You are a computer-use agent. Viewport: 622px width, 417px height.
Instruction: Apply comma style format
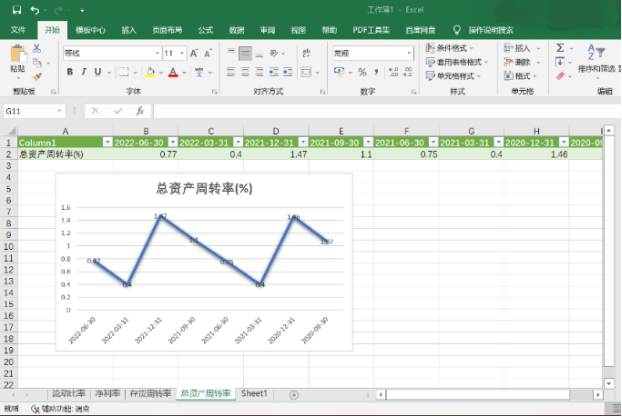coord(376,72)
